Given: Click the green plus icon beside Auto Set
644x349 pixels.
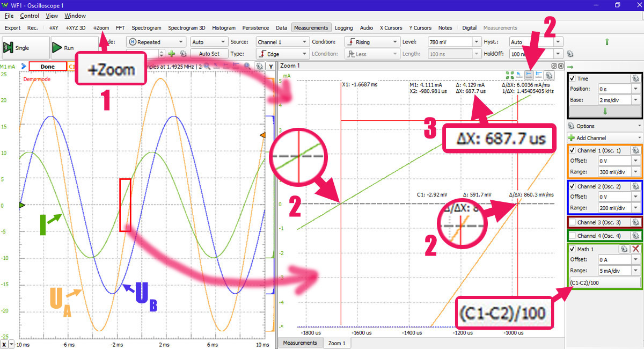Looking at the screenshot, I should pos(172,54).
